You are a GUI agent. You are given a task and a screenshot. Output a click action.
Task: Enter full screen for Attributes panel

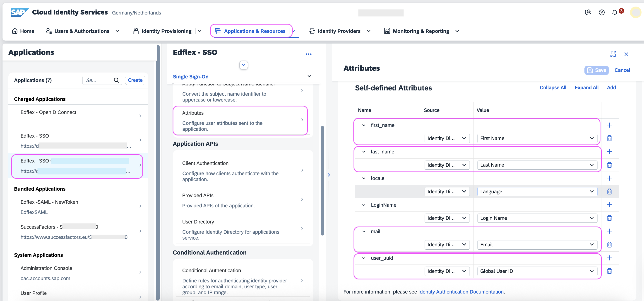(x=613, y=54)
